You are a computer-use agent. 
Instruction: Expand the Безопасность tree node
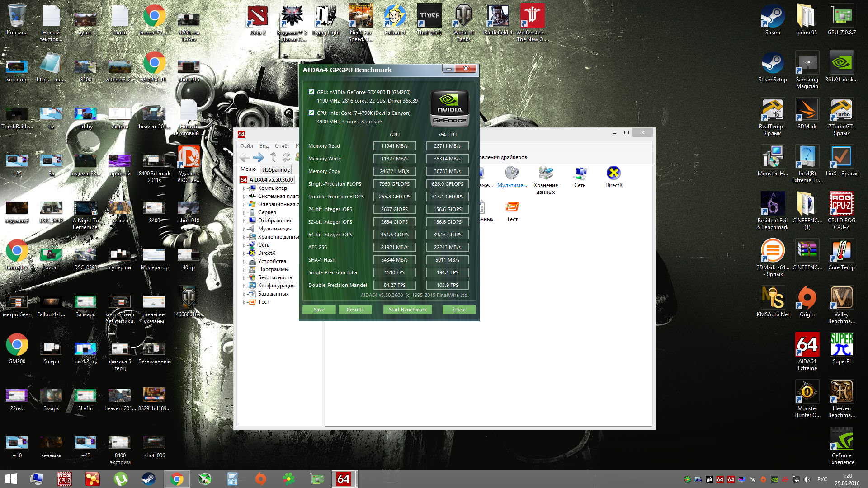click(245, 278)
